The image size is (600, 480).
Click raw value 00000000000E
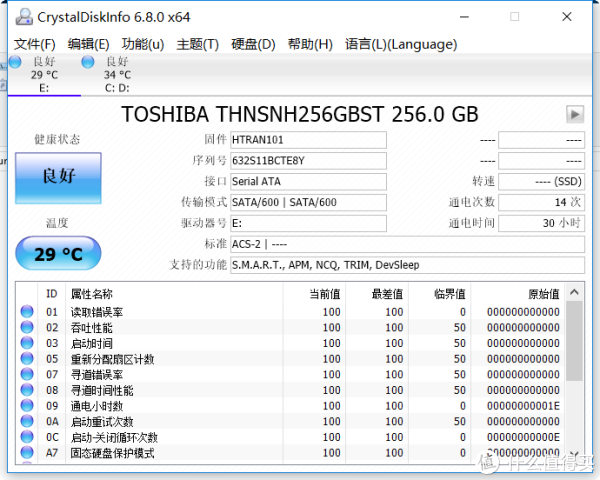523,437
